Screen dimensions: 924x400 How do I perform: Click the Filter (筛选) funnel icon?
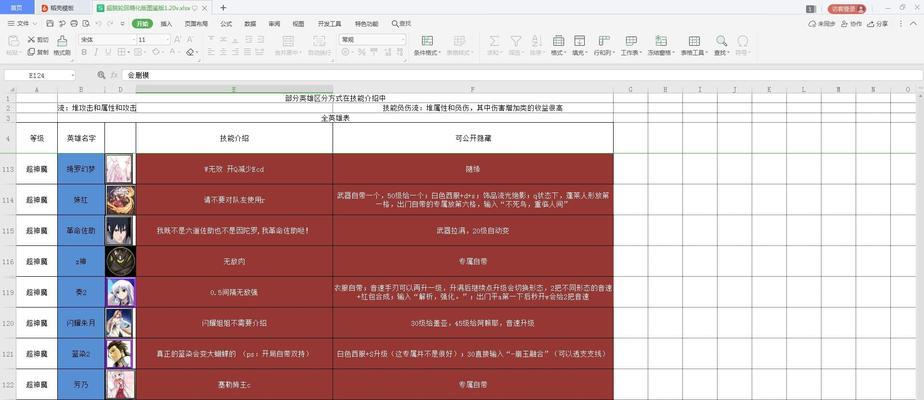coord(516,41)
